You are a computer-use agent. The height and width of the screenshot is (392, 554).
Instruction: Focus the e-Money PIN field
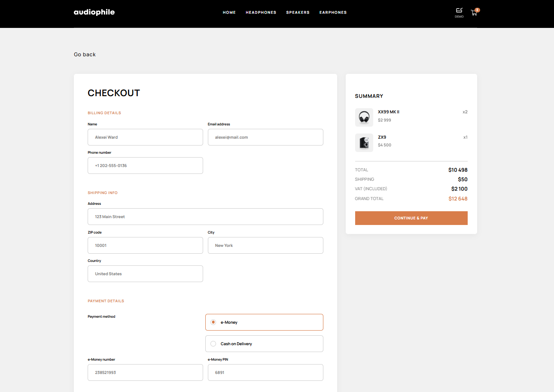[265, 372]
